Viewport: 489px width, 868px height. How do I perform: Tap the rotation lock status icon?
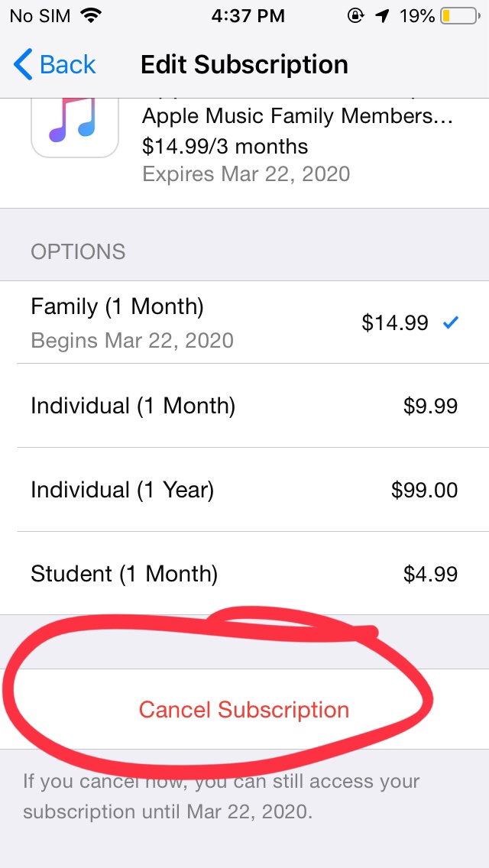pos(355,15)
